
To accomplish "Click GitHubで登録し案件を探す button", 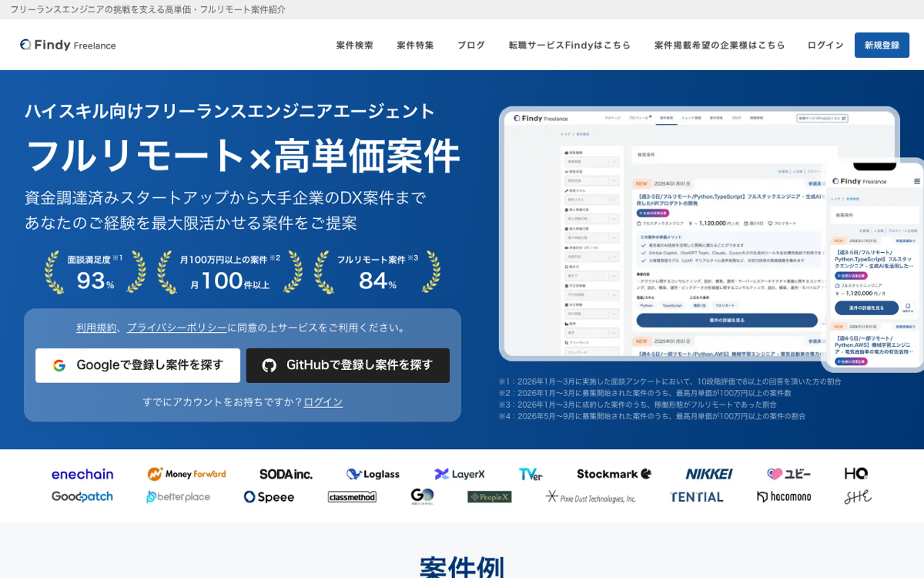I will 348,365.
